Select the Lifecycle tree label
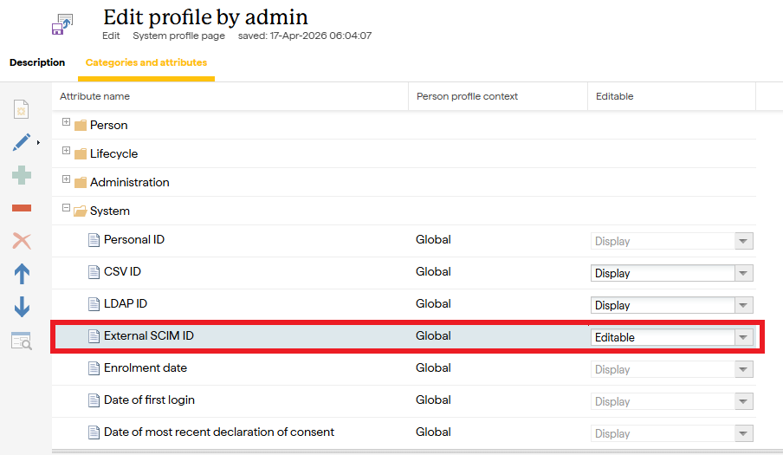This screenshot has height=455, width=783. click(114, 154)
